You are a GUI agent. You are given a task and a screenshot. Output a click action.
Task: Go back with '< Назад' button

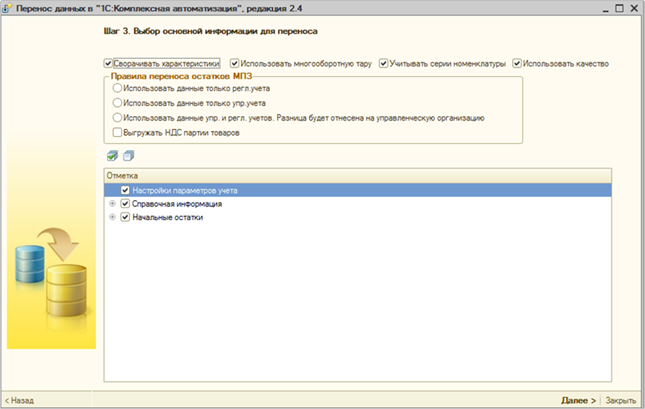point(20,399)
